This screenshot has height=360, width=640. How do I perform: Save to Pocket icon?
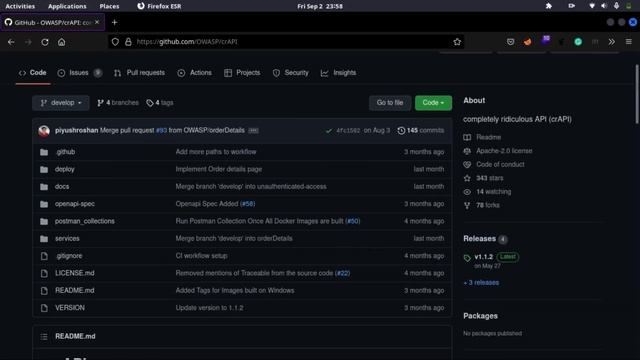(x=510, y=42)
